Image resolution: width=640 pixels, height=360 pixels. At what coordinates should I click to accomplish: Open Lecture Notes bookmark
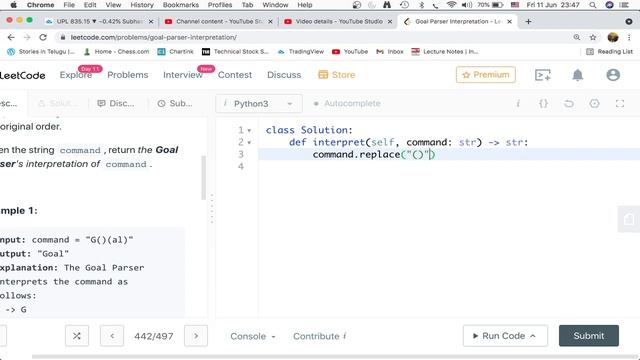pyautogui.click(x=445, y=51)
